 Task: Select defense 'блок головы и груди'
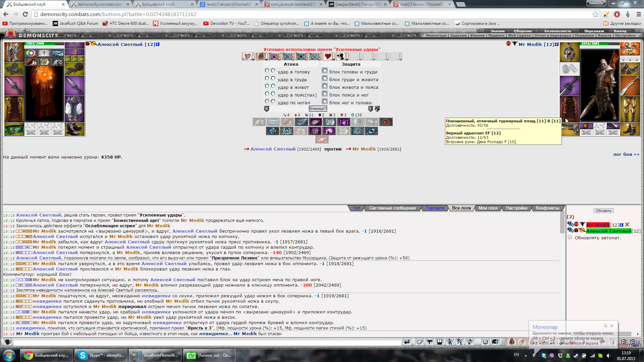(x=325, y=71)
